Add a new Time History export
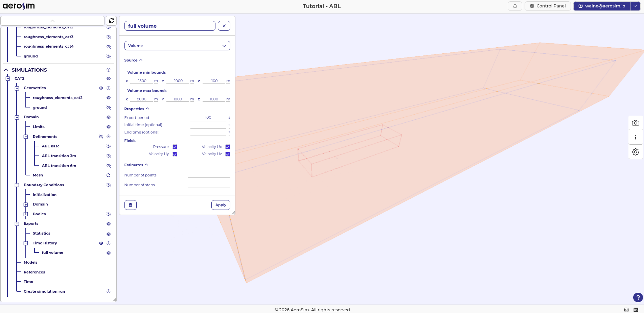The image size is (644, 313). tap(109, 243)
